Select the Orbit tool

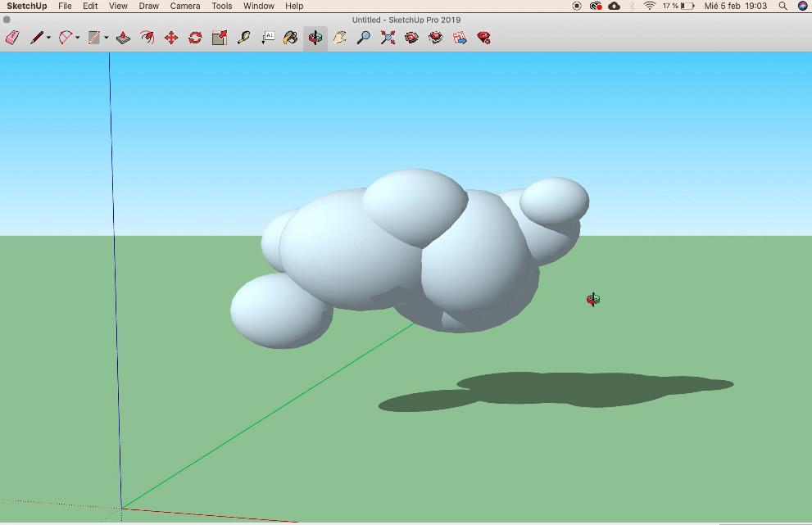click(315, 38)
